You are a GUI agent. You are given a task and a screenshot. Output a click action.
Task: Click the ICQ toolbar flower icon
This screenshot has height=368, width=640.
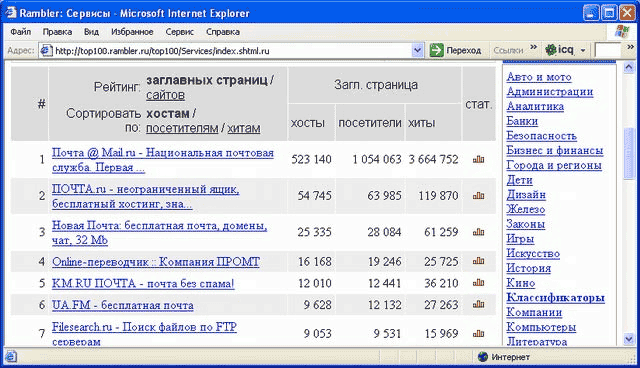point(551,50)
